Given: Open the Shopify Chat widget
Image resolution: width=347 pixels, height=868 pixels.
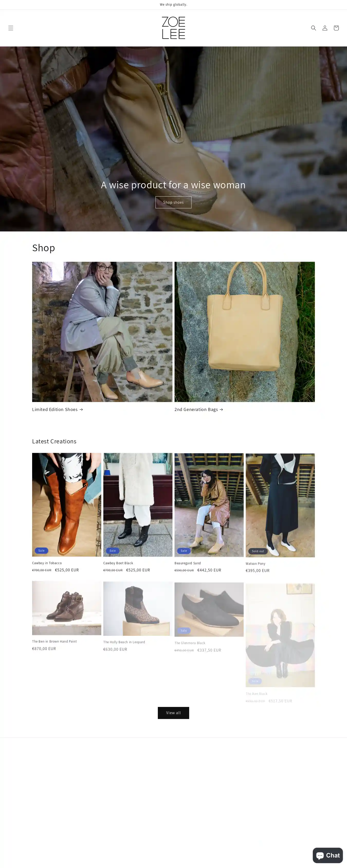Looking at the screenshot, I should pos(327,855).
